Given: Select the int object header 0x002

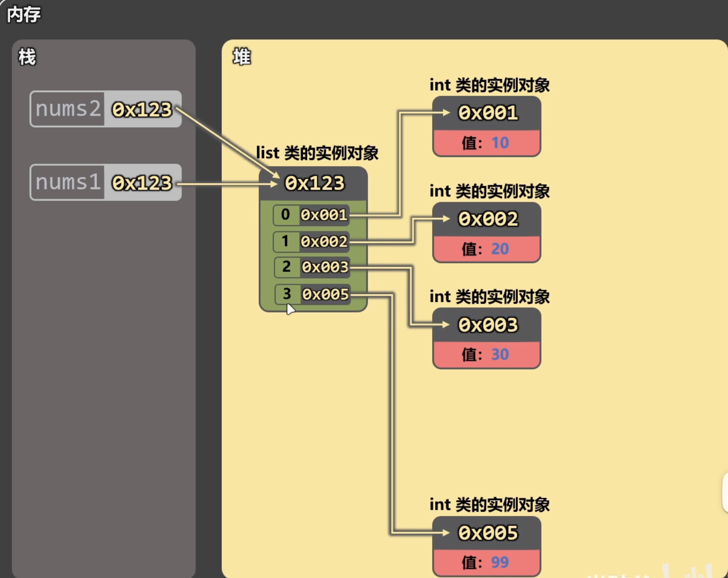Looking at the screenshot, I should click(x=487, y=219).
